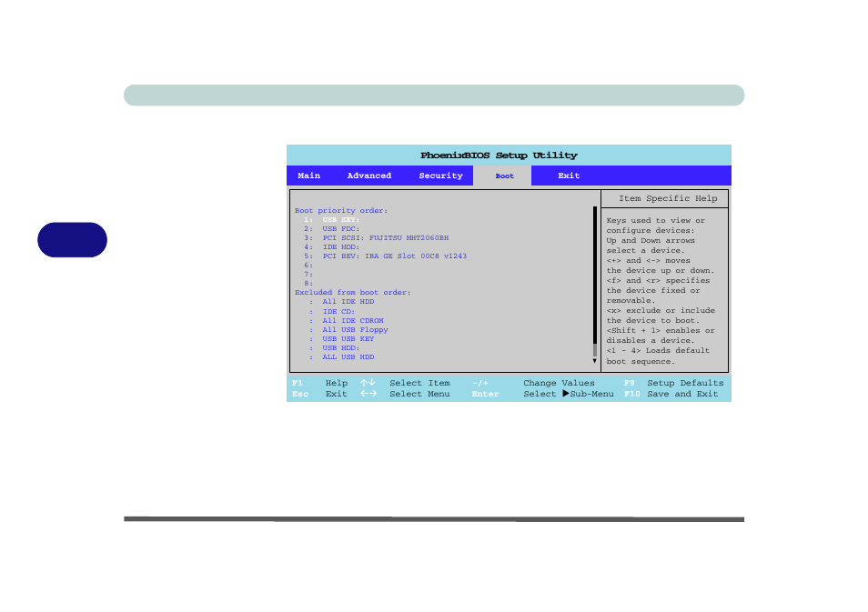Click 'Excluded from boot order:' heading
This screenshot has width=868, height=612.
pos(353,293)
